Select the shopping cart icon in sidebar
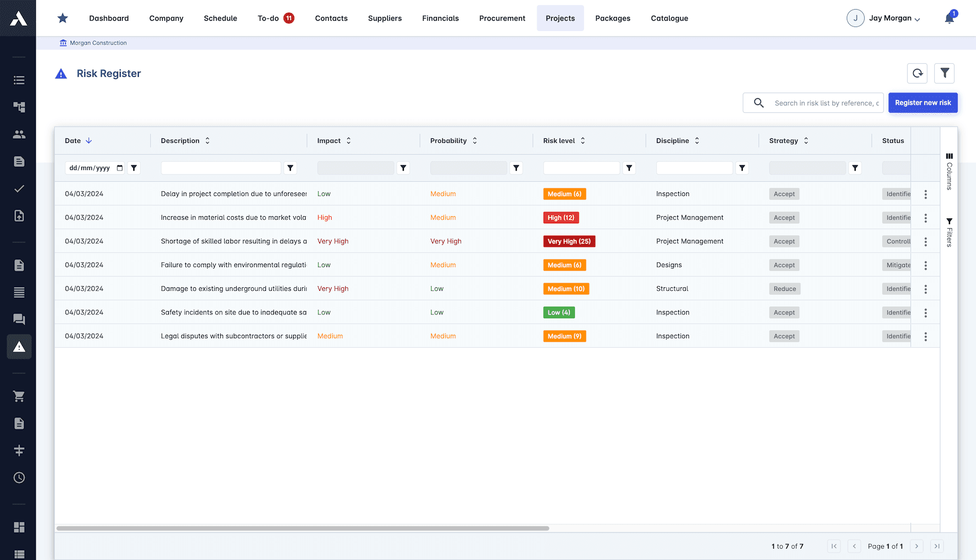976x560 pixels. pyautogui.click(x=19, y=396)
